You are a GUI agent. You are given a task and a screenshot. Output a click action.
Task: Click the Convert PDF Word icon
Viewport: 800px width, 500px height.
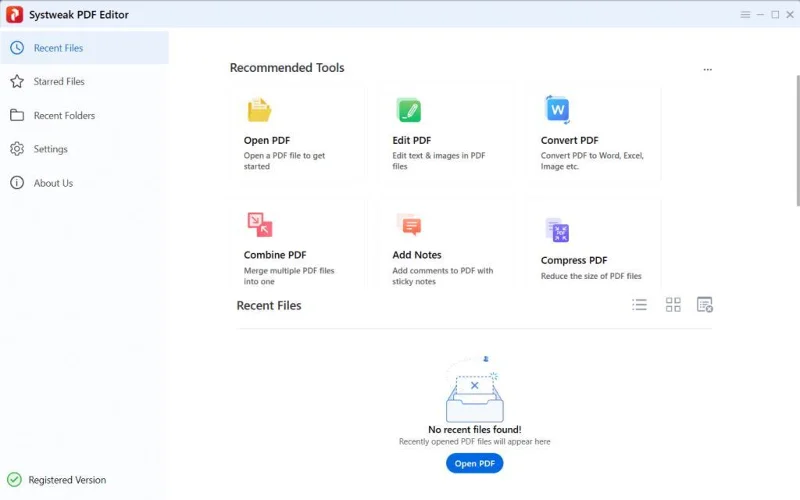[557, 109]
